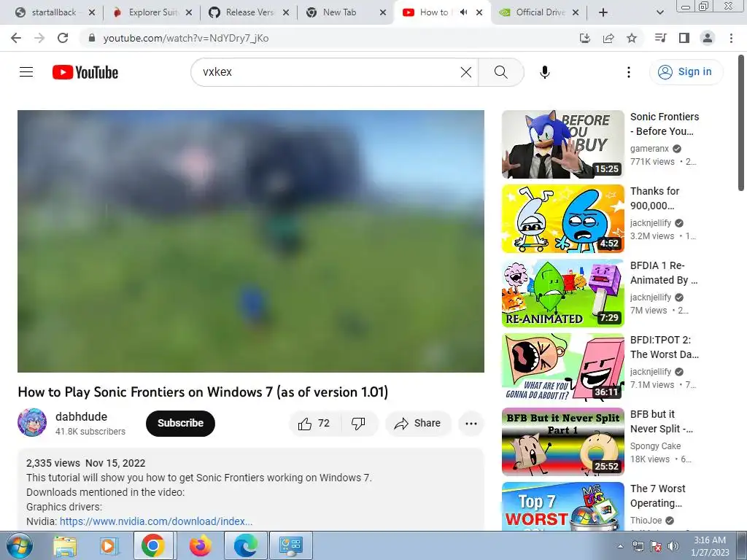View site information lock icon
Image resolution: width=747 pixels, height=560 pixels.
click(x=92, y=38)
